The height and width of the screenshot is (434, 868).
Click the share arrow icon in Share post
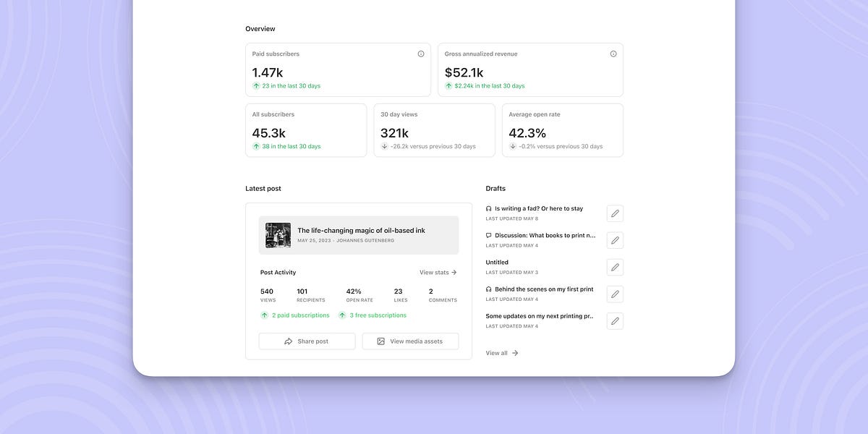point(289,341)
